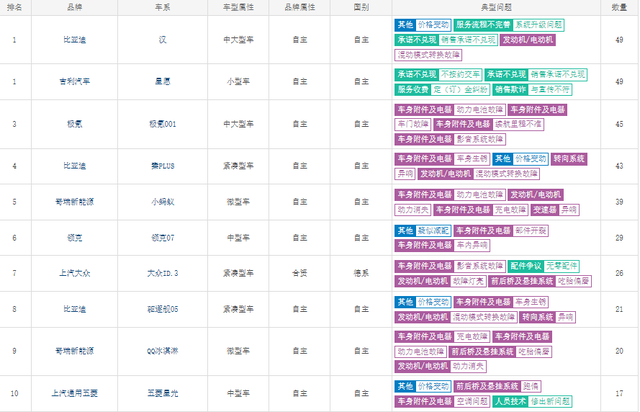Select the QQ冰淇淋 series cell
The height and width of the screenshot is (412, 640).
tap(162, 351)
